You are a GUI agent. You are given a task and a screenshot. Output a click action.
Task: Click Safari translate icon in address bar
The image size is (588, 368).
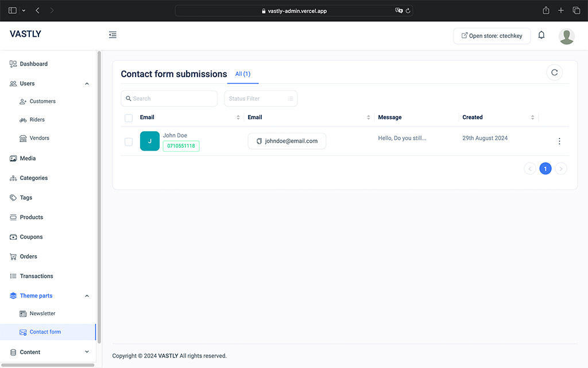[399, 10]
